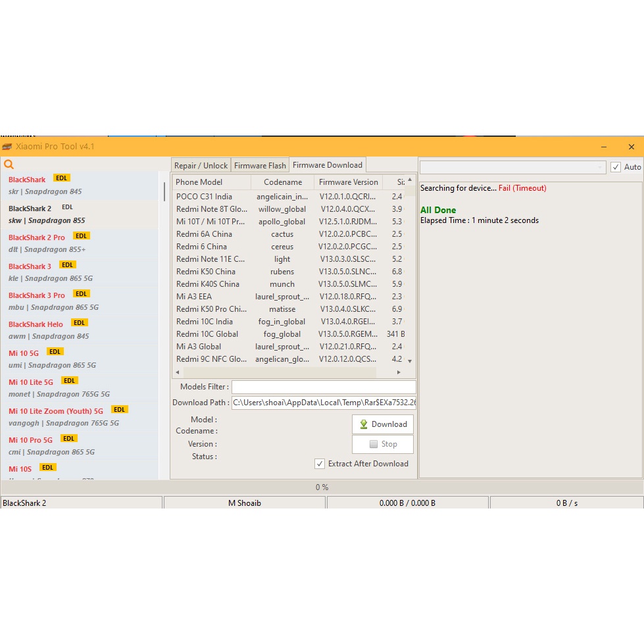Switch to the Repair / Unlock tab
The height and width of the screenshot is (644, 644).
pos(201,166)
